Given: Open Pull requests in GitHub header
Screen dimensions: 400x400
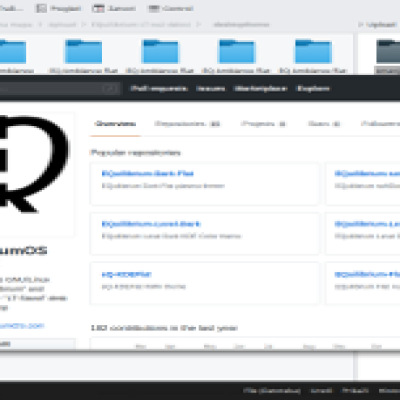Looking at the screenshot, I should click(x=159, y=89).
